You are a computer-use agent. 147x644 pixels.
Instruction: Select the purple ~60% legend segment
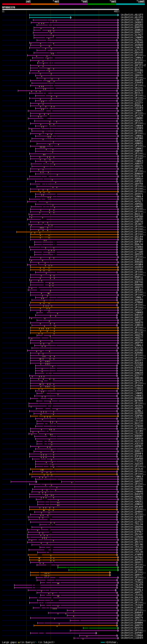73,4
